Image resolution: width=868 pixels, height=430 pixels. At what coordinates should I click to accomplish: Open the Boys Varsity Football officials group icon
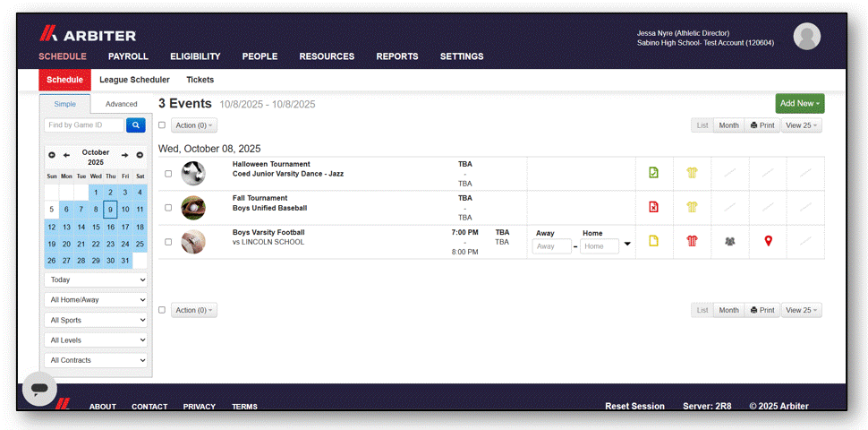pos(729,242)
